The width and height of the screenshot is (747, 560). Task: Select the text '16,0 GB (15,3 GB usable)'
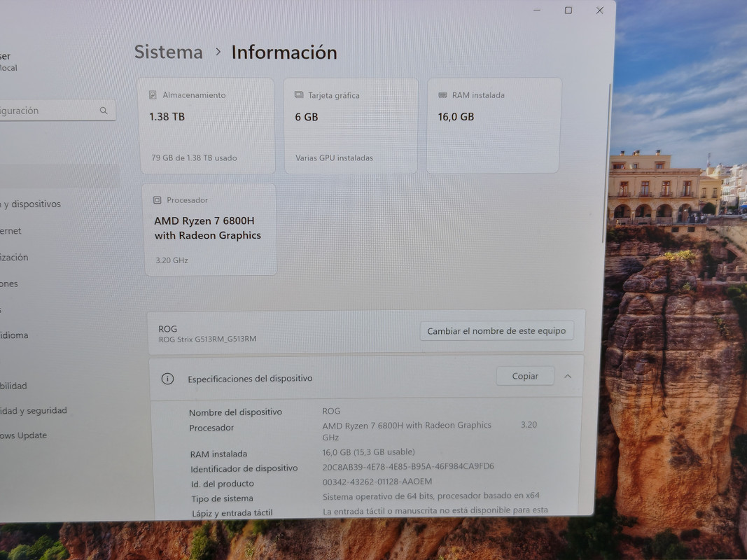click(369, 451)
